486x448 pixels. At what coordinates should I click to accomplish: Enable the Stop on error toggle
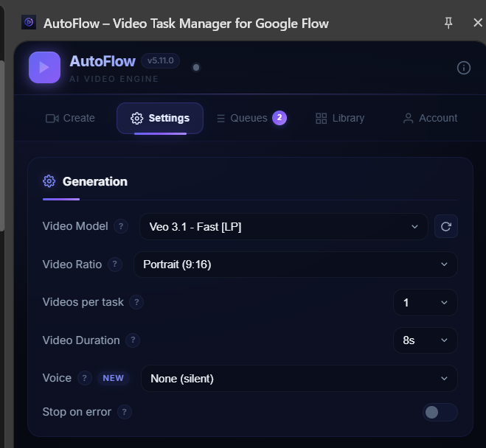(440, 412)
